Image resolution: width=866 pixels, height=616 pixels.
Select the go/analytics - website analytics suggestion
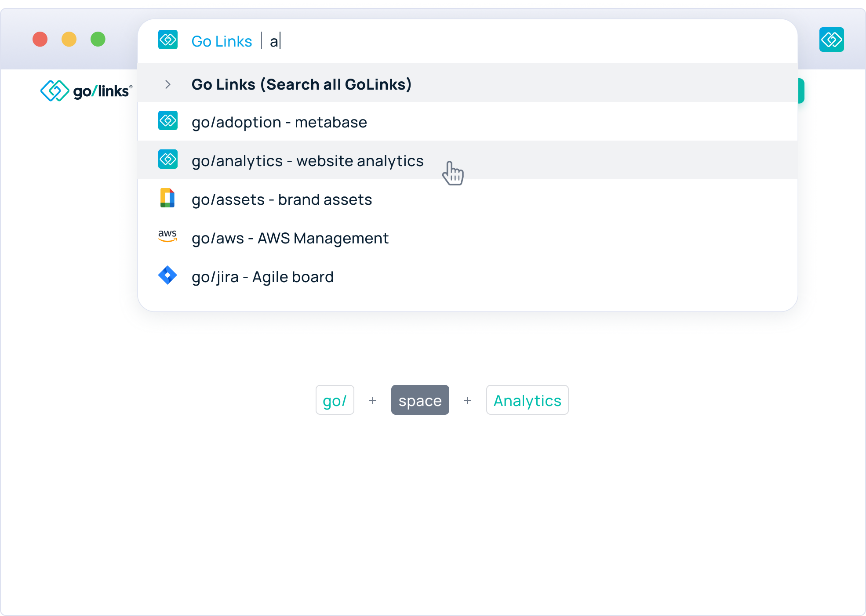click(307, 161)
